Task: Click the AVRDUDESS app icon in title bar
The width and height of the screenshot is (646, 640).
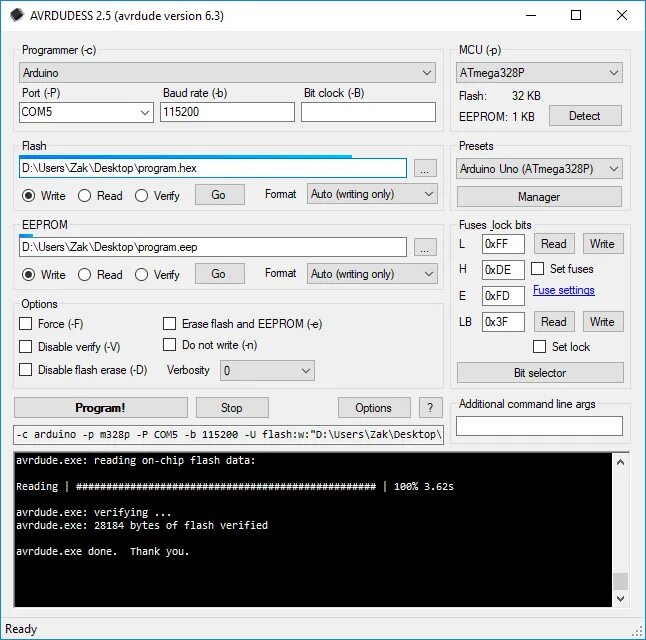Action: pyautogui.click(x=17, y=15)
